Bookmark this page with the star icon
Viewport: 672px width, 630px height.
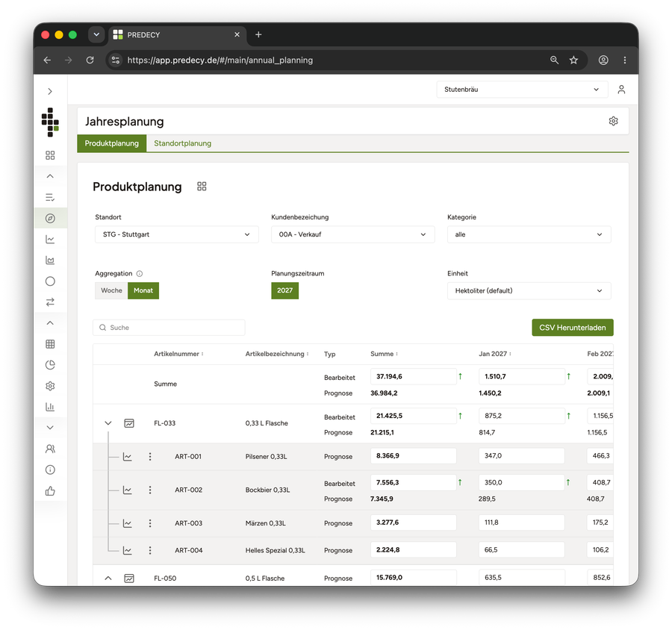(573, 60)
